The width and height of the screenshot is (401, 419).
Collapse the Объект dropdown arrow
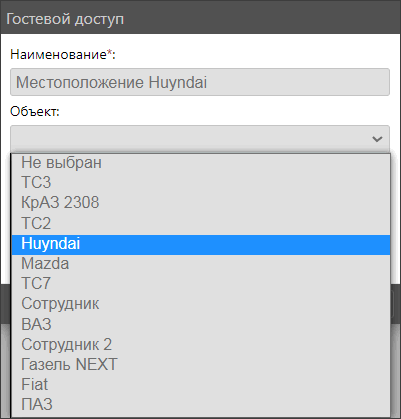[377, 139]
